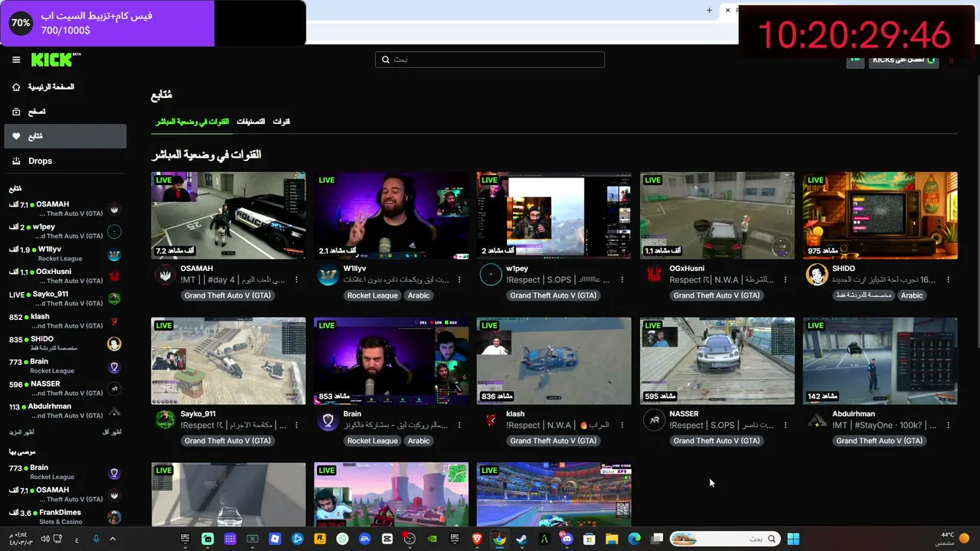Open klash channel in sidebar following list

pyautogui.click(x=65, y=321)
